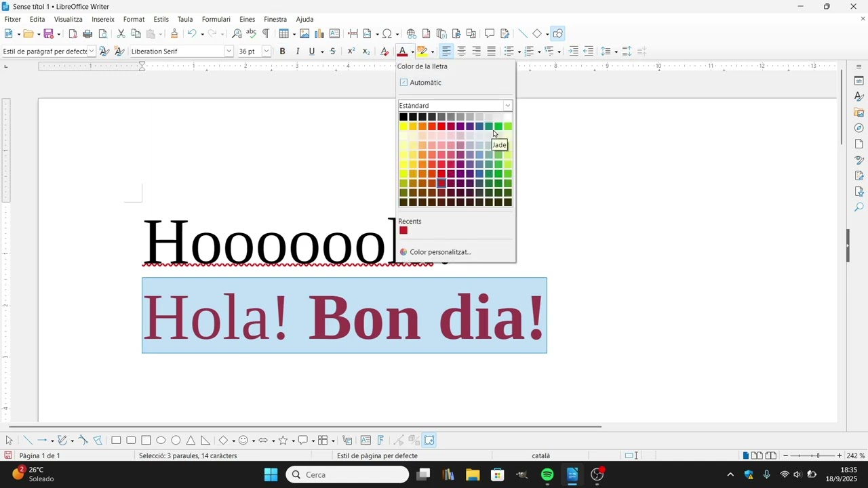868x488 pixels.
Task: Increase paragraph spacing icon
Action: (627, 52)
